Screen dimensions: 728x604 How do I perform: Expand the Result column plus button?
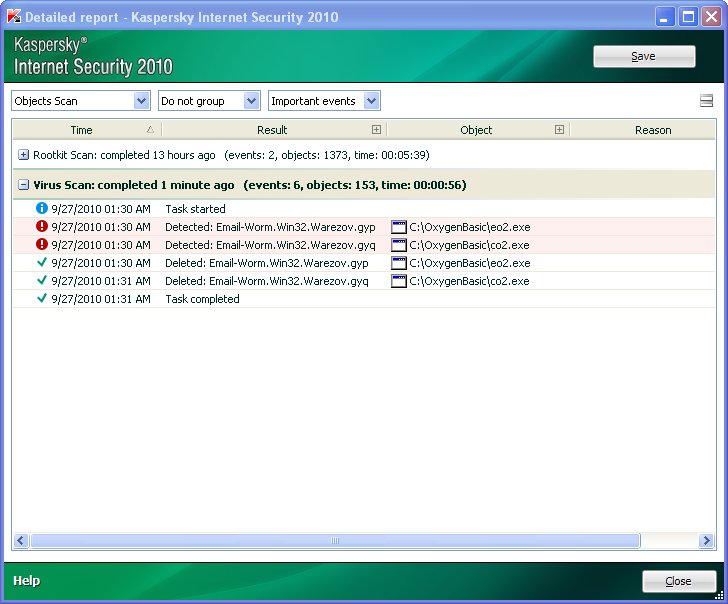point(377,130)
